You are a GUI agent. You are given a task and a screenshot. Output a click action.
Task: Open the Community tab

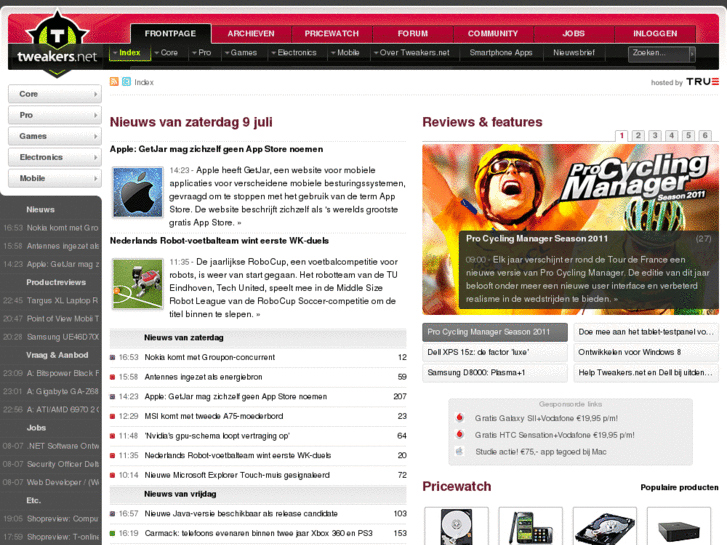(x=493, y=33)
